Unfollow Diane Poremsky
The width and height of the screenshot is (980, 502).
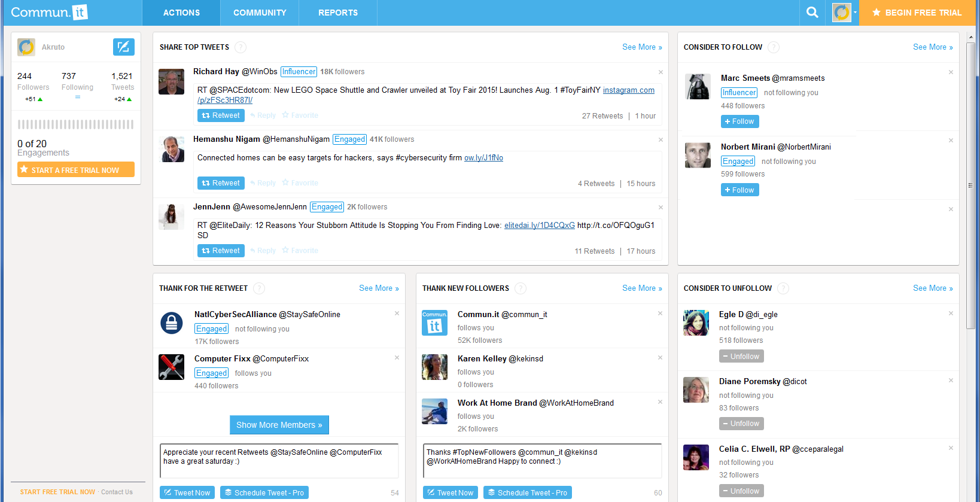click(741, 424)
